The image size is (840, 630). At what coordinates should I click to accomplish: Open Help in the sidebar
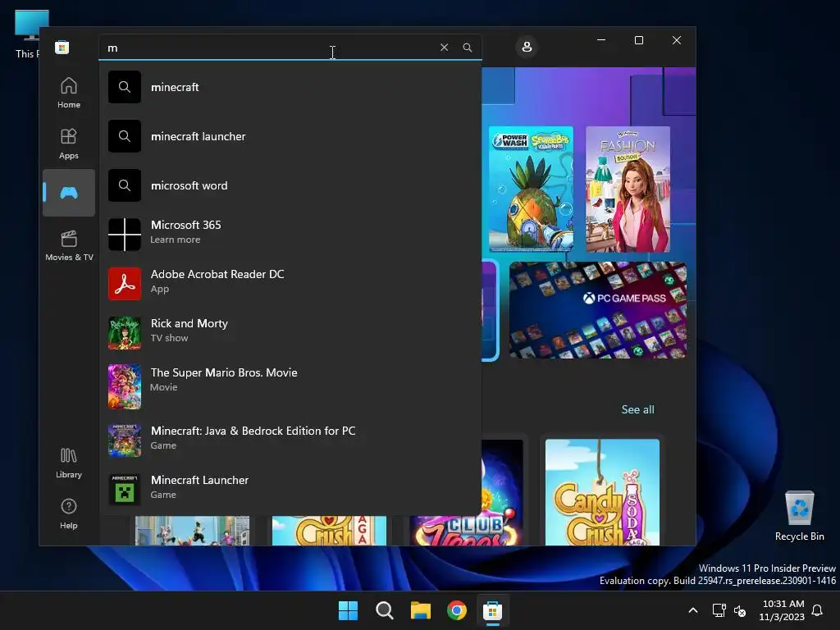coord(69,514)
